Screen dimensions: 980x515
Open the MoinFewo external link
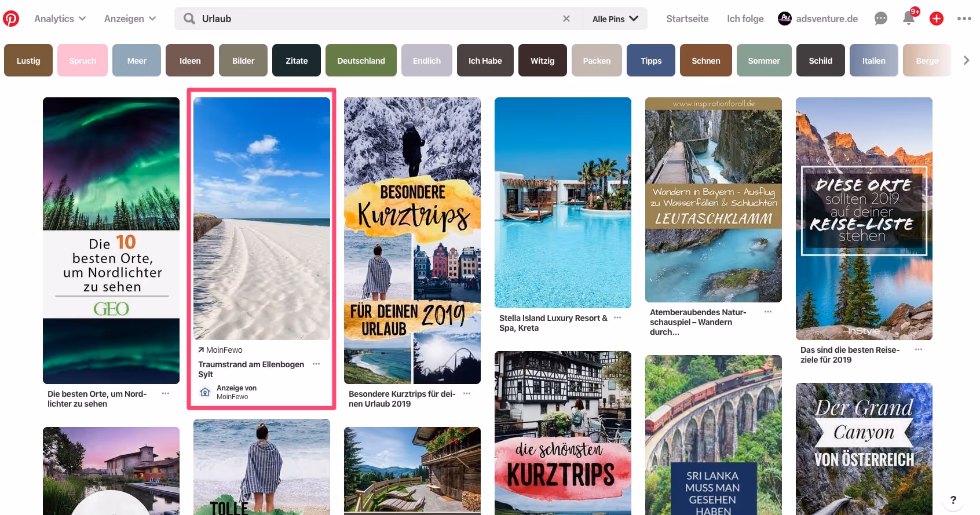coord(220,350)
